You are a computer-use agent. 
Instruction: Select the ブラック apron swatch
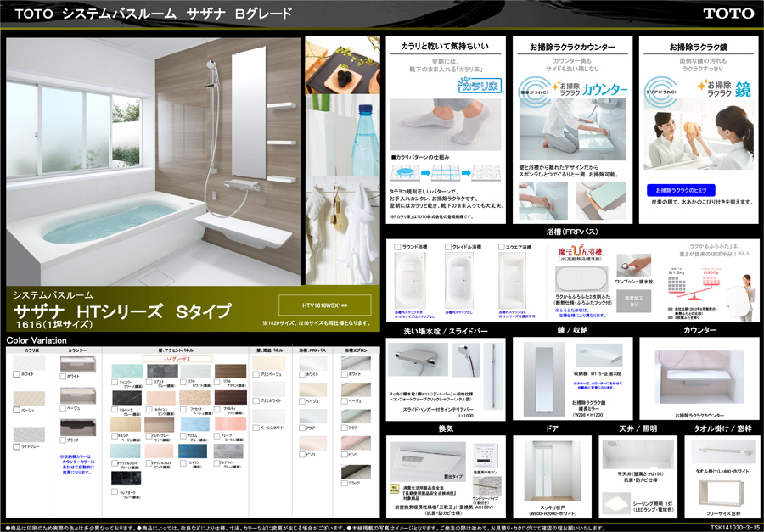point(357,472)
